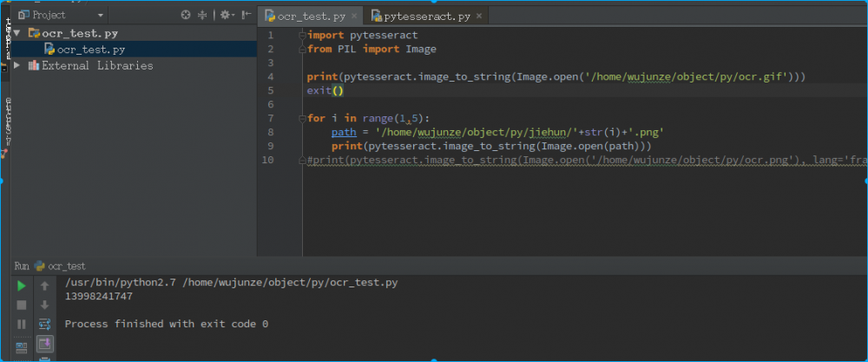Image resolution: width=868 pixels, height=362 pixels.
Task: Collapse the ocr_test.py project root folder
Action: click(x=17, y=33)
